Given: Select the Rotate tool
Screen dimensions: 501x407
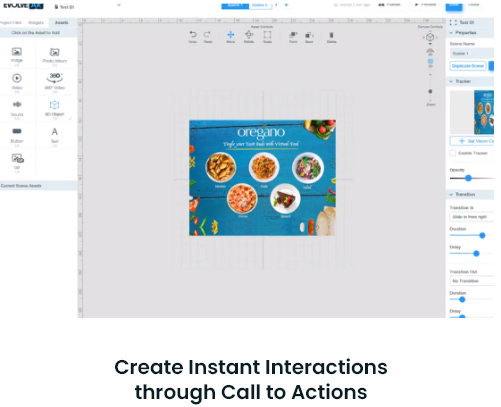Looking at the screenshot, I should coord(249,36).
